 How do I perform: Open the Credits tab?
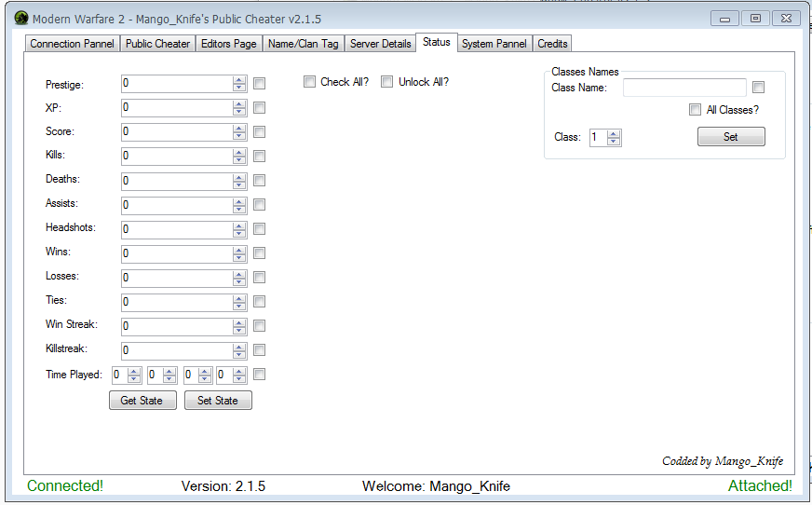(x=552, y=44)
